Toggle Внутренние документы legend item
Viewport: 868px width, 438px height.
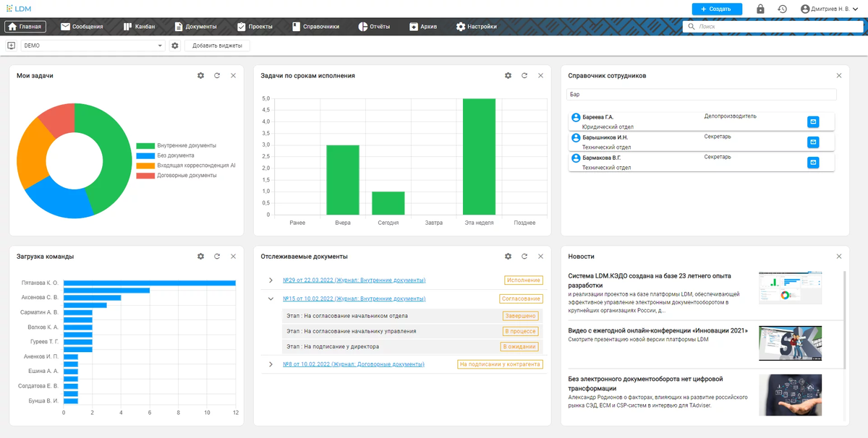(176, 145)
